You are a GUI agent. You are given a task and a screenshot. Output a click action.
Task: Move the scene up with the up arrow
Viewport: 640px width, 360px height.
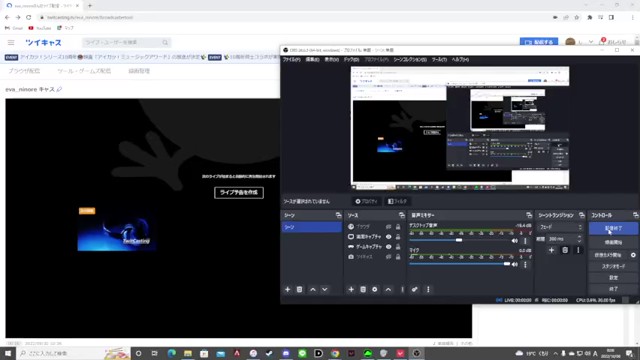(313, 289)
